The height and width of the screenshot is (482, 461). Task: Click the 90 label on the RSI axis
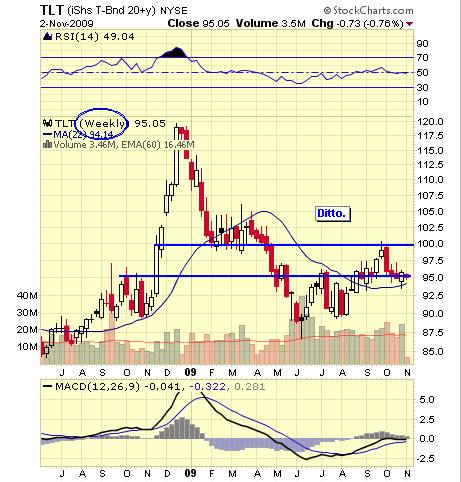(422, 43)
